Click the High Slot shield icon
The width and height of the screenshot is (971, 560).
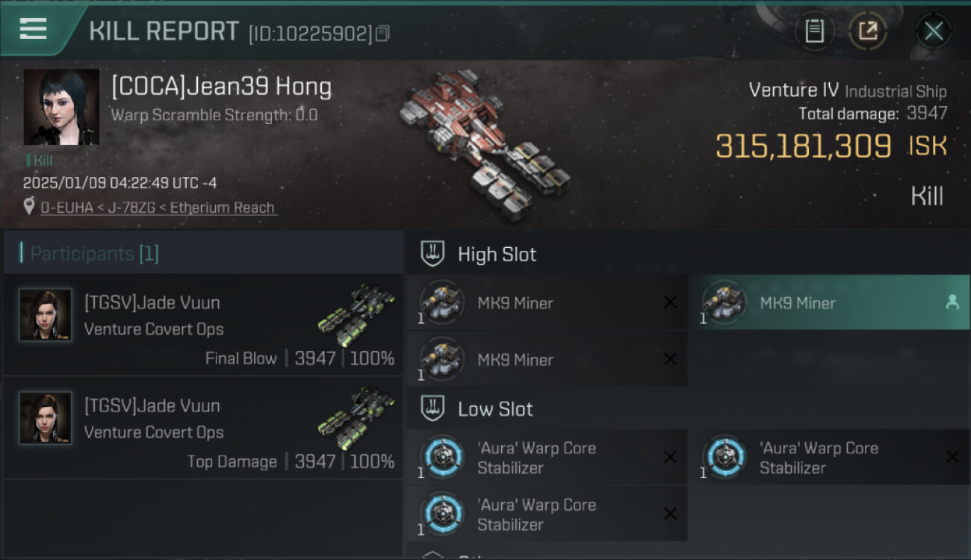433,254
